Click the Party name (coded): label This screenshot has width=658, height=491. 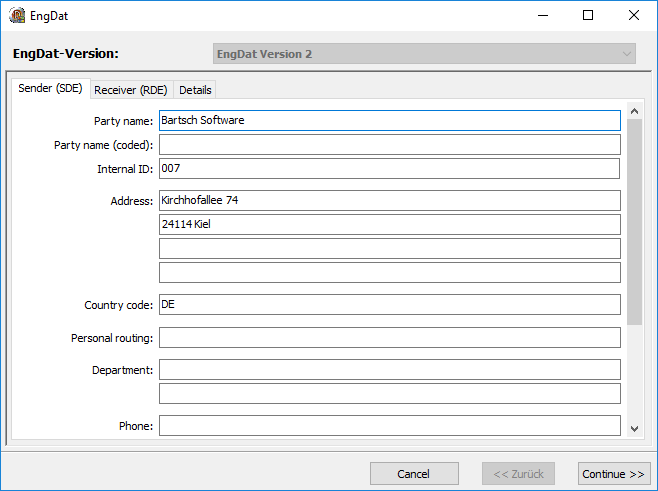pyautogui.click(x=104, y=145)
